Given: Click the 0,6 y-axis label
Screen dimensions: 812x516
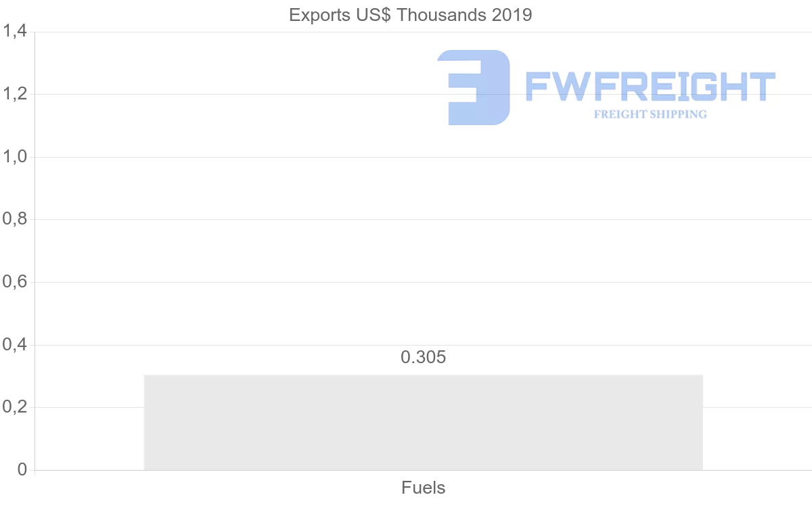Looking at the screenshot, I should click(x=14, y=282).
